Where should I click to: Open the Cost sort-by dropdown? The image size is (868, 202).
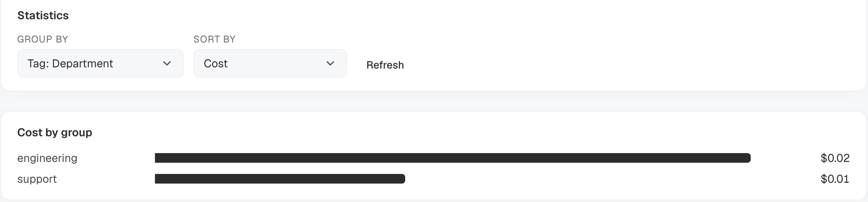270,63
